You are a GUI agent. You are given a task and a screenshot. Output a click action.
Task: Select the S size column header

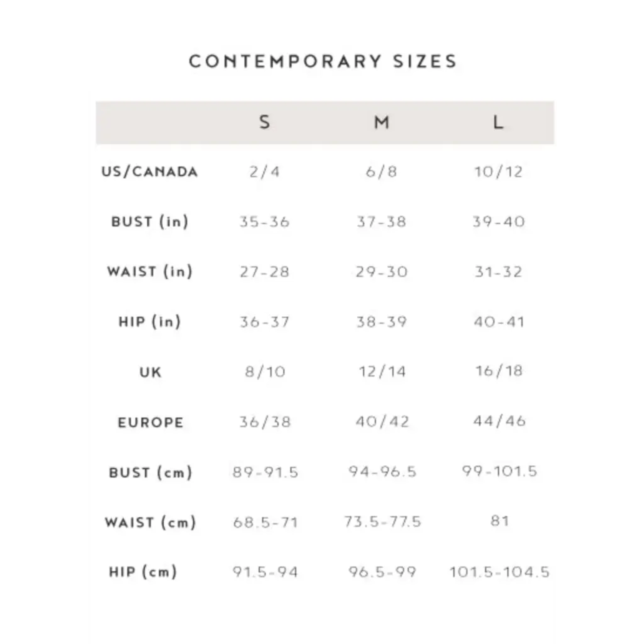point(264,122)
